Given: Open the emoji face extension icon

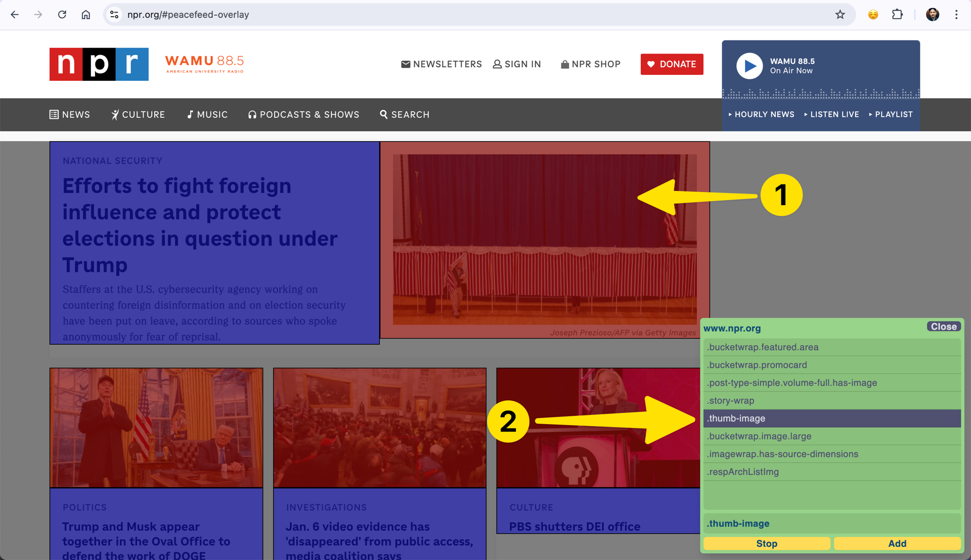Looking at the screenshot, I should click(873, 15).
